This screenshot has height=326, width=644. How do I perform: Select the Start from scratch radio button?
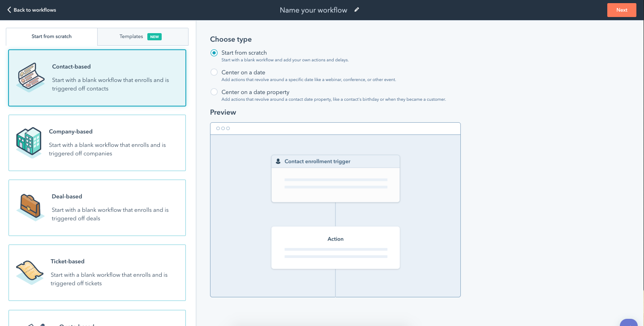click(214, 52)
